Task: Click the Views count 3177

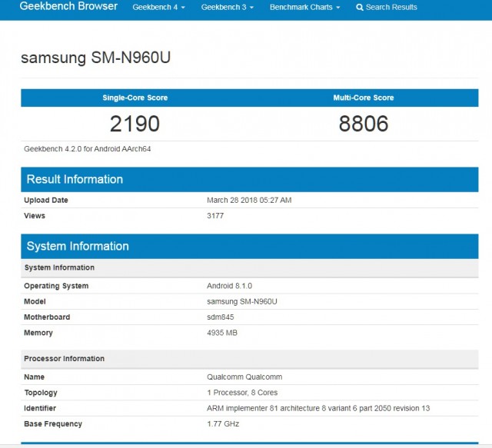Action: click(215, 216)
